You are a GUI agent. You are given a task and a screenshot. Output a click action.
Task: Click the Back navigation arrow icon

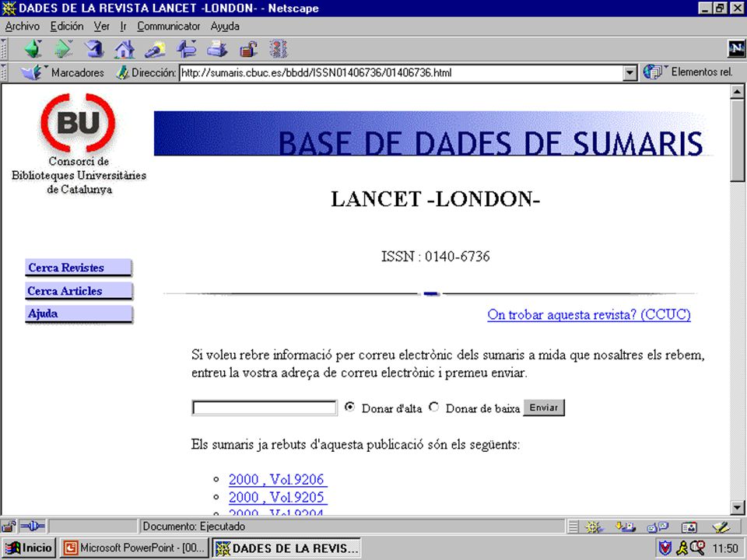click(33, 48)
